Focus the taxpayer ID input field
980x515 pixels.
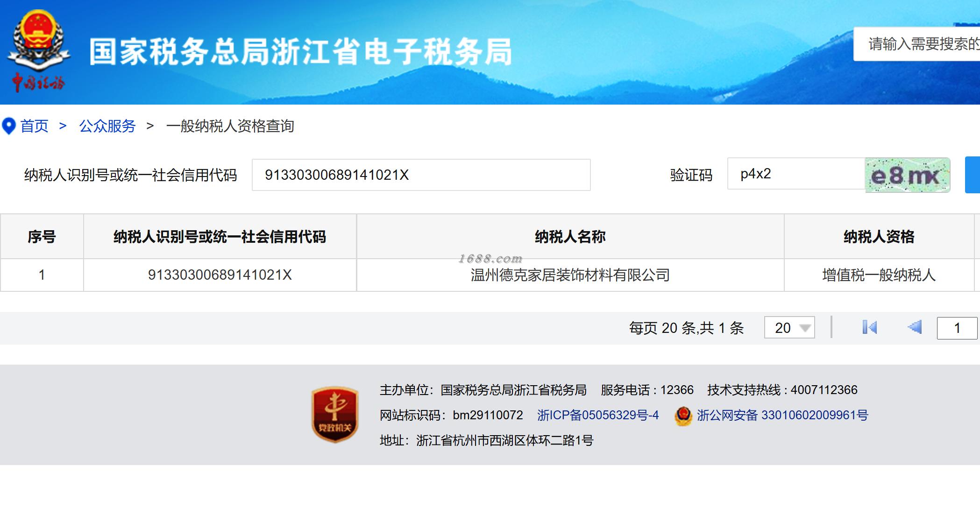(421, 175)
